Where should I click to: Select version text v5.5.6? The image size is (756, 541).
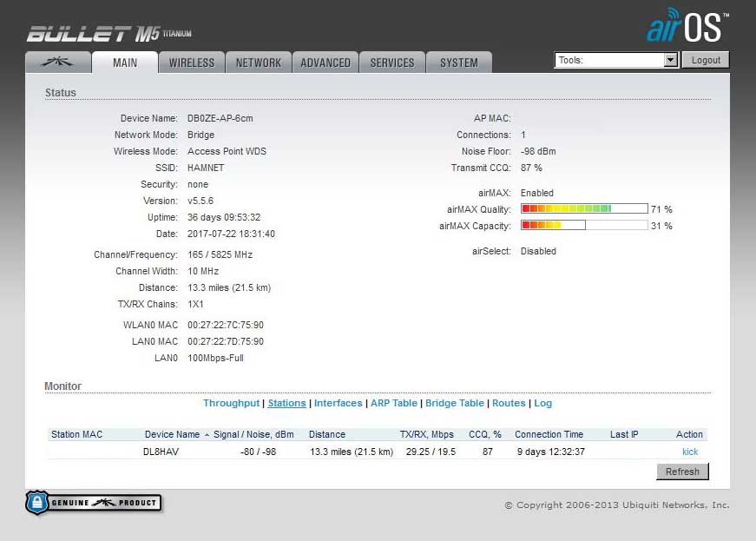tap(201, 201)
